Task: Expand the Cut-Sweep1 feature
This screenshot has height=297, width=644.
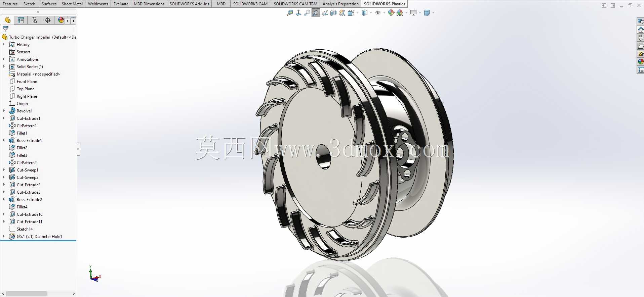Action: coord(4,170)
